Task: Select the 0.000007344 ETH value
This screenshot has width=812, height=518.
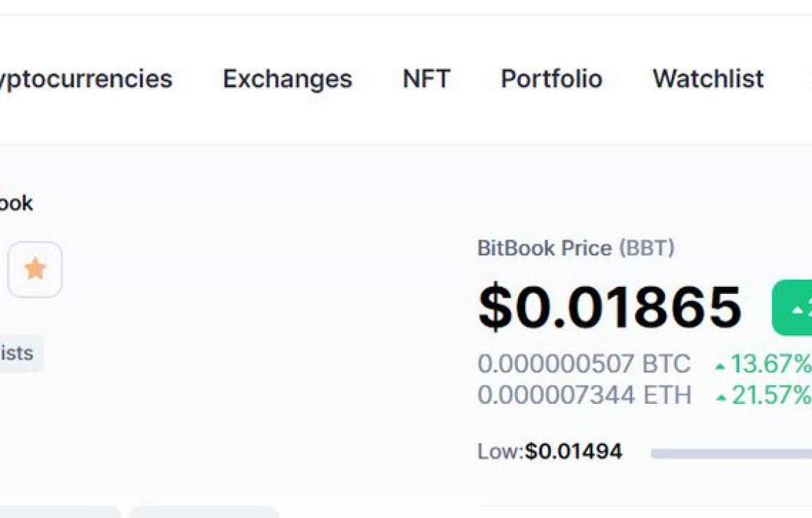Action: (584, 395)
